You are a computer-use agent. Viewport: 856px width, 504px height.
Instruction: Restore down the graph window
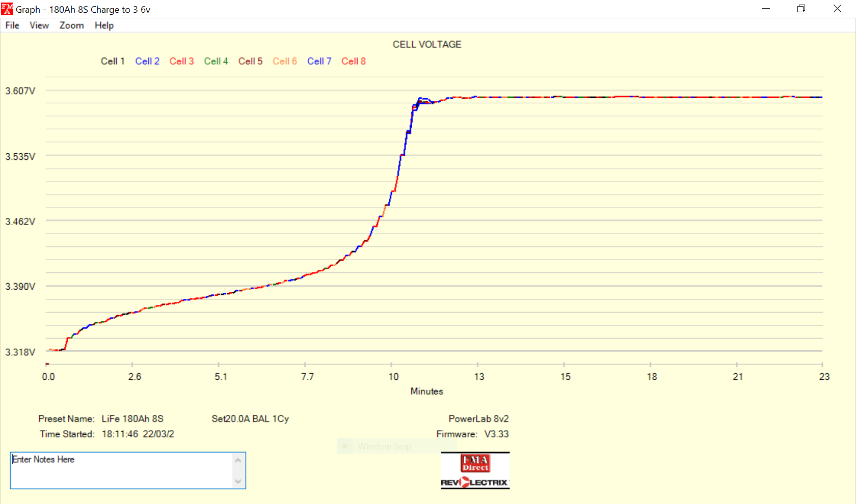point(801,9)
